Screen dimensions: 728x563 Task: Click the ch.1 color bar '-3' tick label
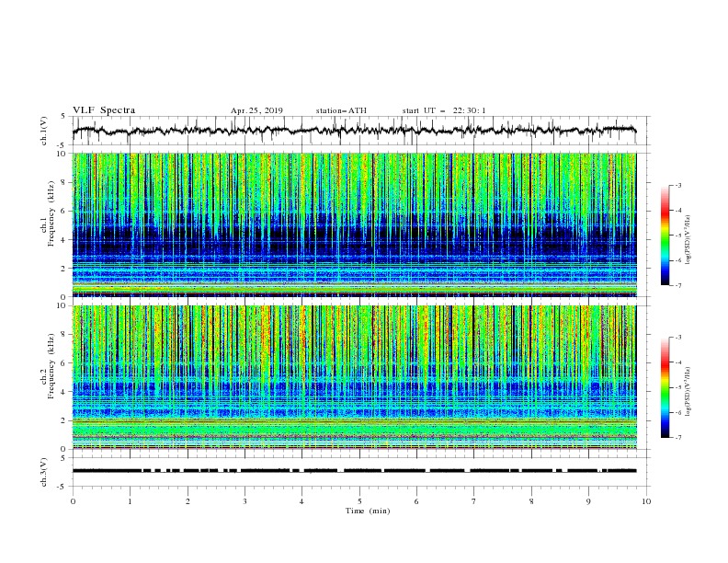click(677, 185)
